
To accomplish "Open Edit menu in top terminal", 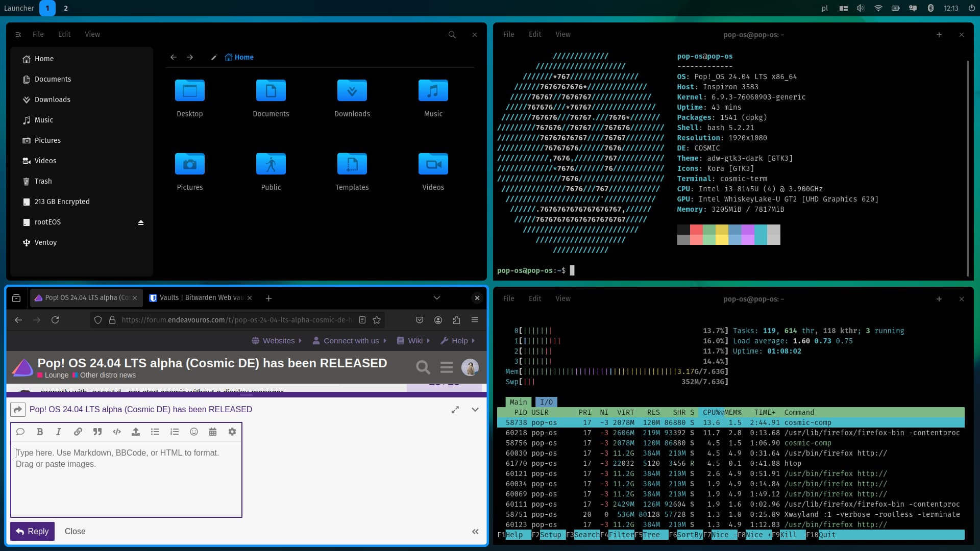I will tap(535, 34).
